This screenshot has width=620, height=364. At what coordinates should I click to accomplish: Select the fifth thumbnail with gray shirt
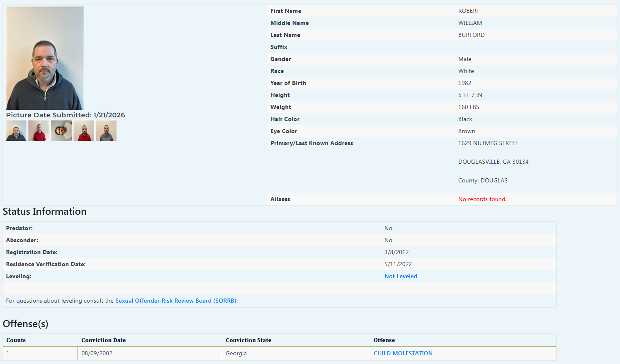click(106, 131)
